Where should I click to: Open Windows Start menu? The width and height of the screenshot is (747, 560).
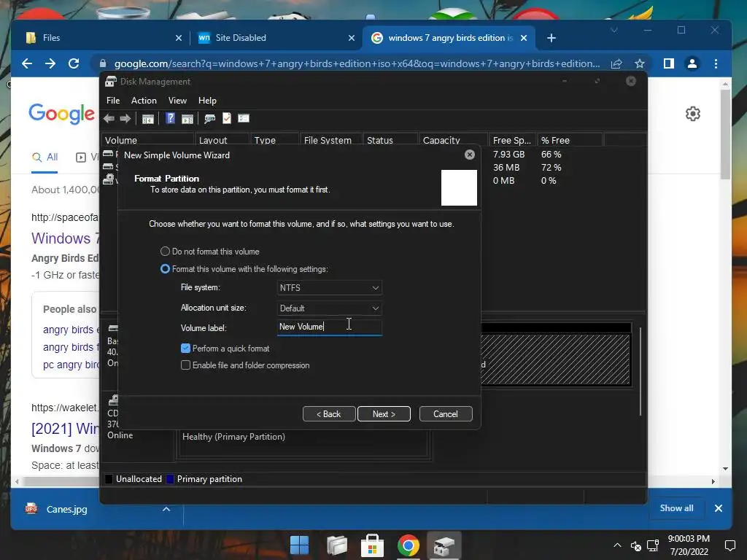pyautogui.click(x=299, y=545)
